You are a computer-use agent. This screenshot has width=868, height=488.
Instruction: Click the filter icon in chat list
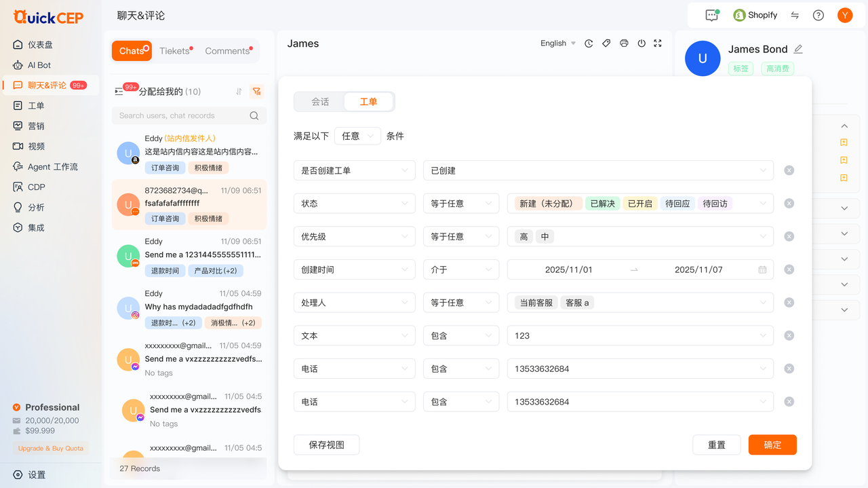click(256, 92)
